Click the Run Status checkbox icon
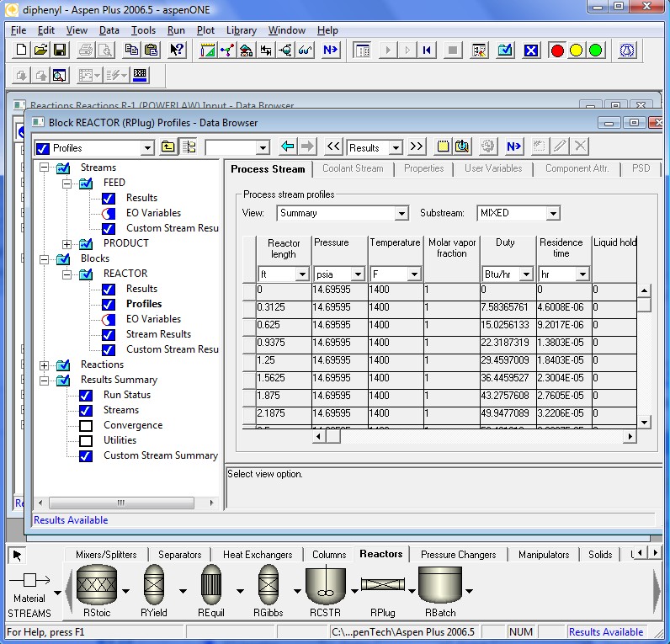 point(86,395)
